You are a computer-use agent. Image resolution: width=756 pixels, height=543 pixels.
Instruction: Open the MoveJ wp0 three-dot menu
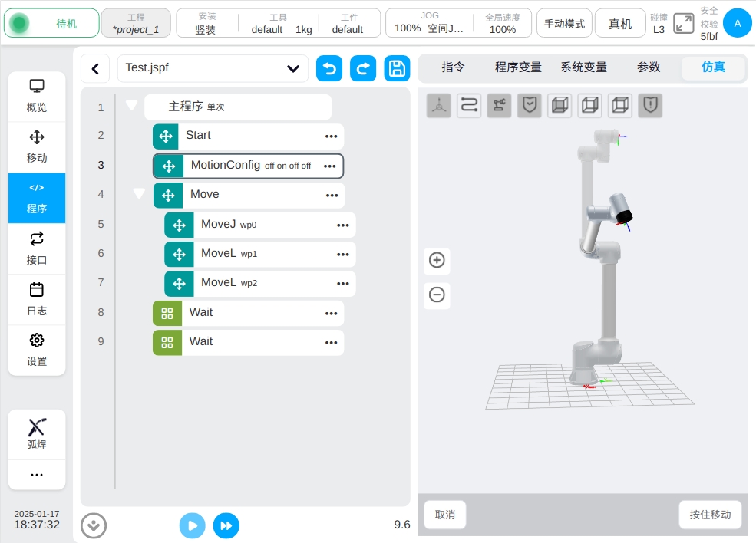(x=343, y=225)
